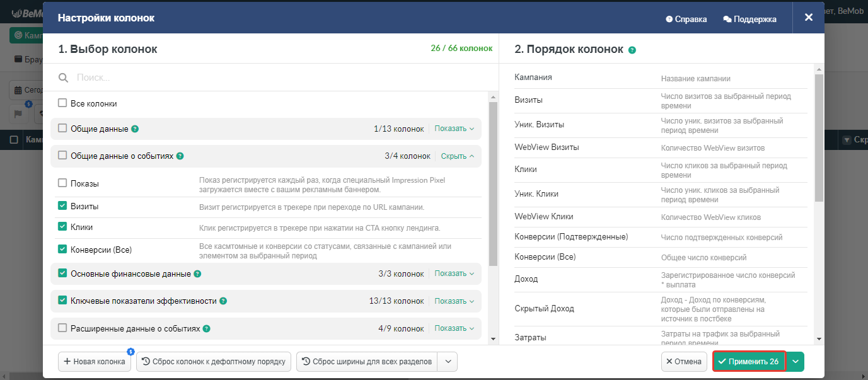Click the flag icon in background toolbar
Image resolution: width=868 pixels, height=380 pixels.
point(18,114)
